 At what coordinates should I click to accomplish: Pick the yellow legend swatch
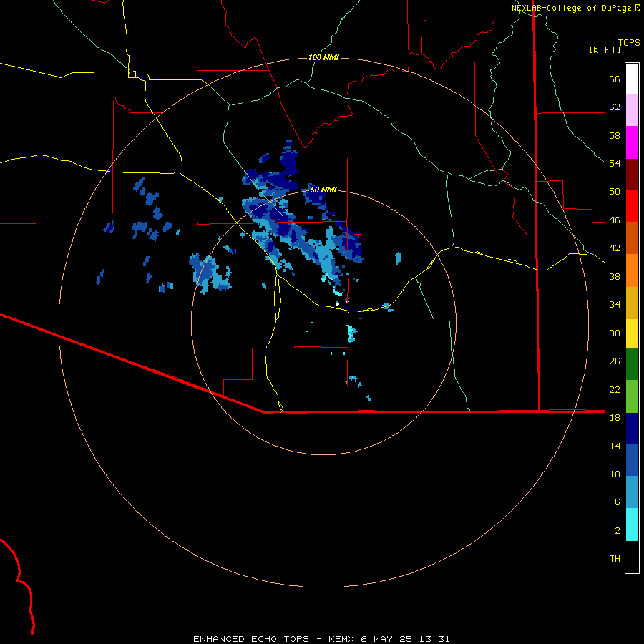pyautogui.click(x=632, y=333)
